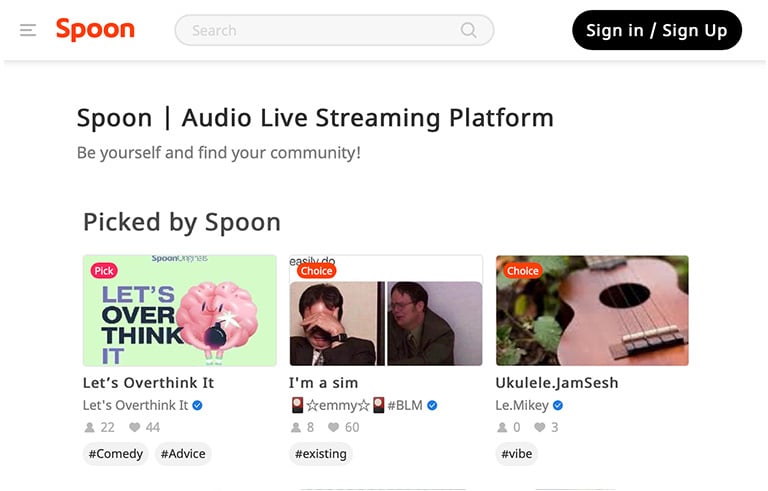Click the Spoon | Audio Live Streaming Platform title
768x491 pixels.
point(315,118)
